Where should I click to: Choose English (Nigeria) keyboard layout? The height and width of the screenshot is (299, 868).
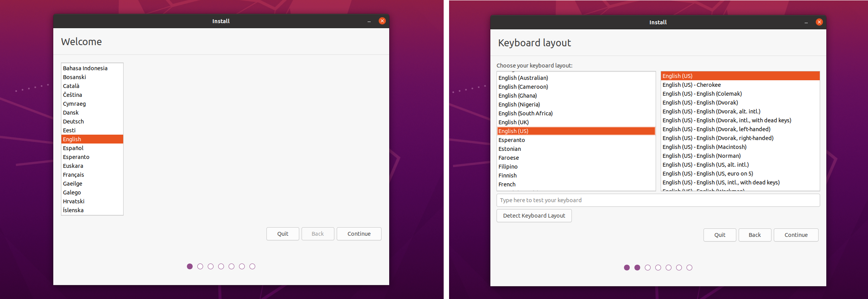[x=576, y=105]
